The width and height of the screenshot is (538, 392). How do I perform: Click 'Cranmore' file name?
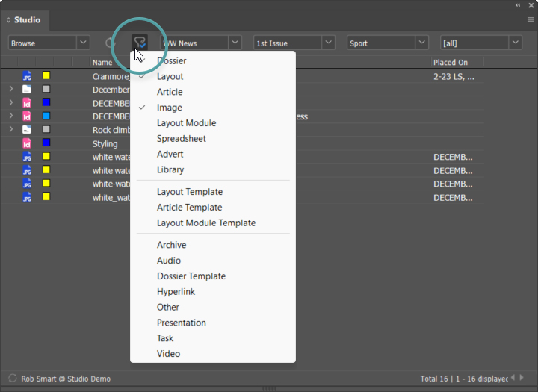pos(111,76)
